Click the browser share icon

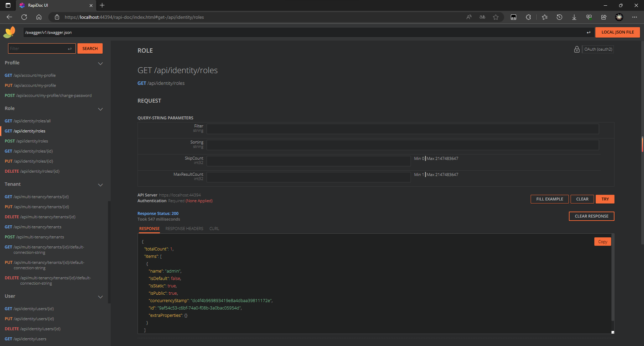coord(604,17)
